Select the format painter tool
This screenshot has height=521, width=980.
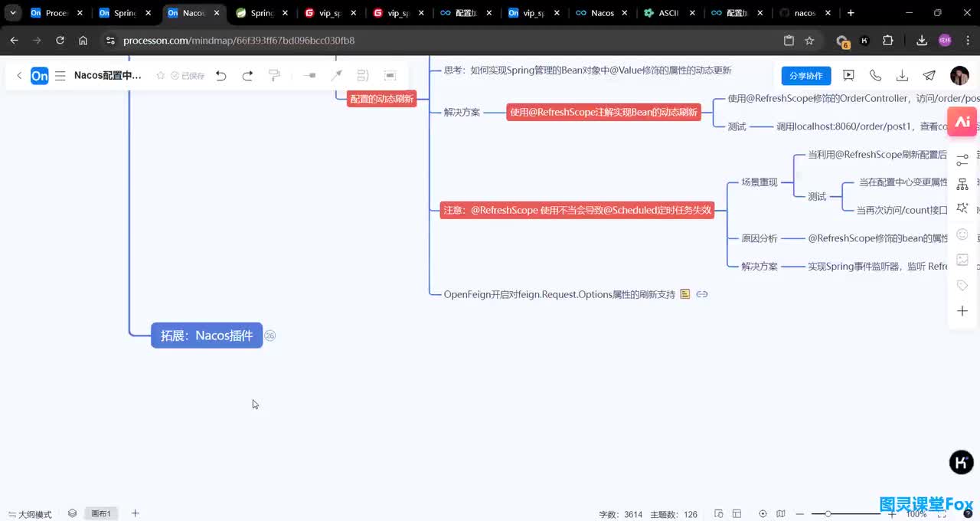click(274, 76)
